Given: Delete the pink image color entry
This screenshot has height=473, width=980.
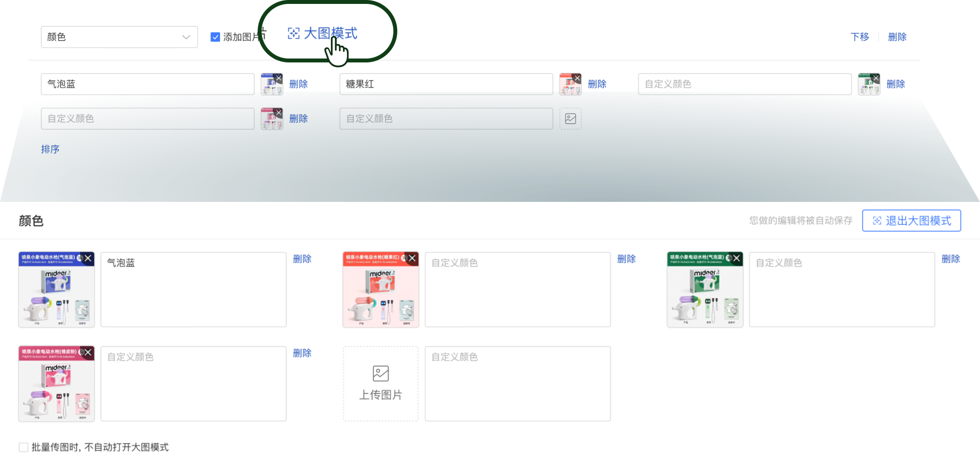Looking at the screenshot, I should click(x=302, y=353).
